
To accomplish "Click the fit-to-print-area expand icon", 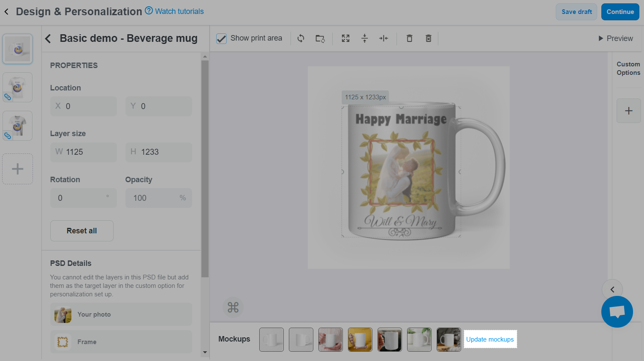I will coord(345,38).
